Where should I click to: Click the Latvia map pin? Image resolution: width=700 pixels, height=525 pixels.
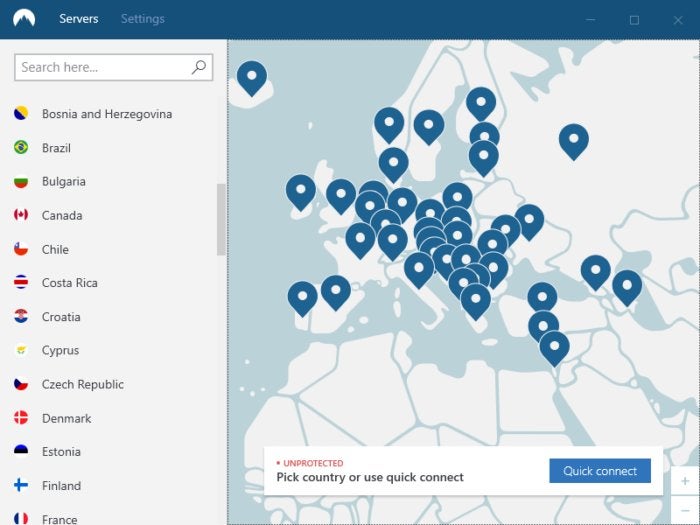coord(483,158)
